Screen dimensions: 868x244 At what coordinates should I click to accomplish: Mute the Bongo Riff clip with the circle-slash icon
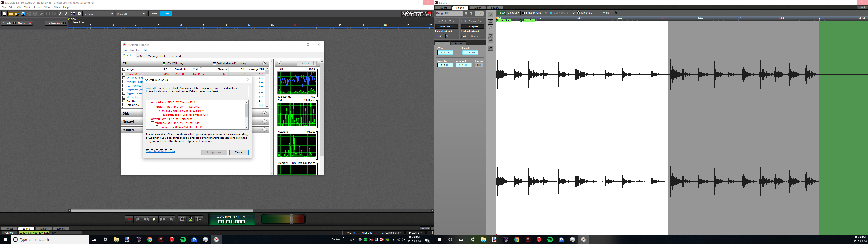pyautogui.click(x=471, y=14)
